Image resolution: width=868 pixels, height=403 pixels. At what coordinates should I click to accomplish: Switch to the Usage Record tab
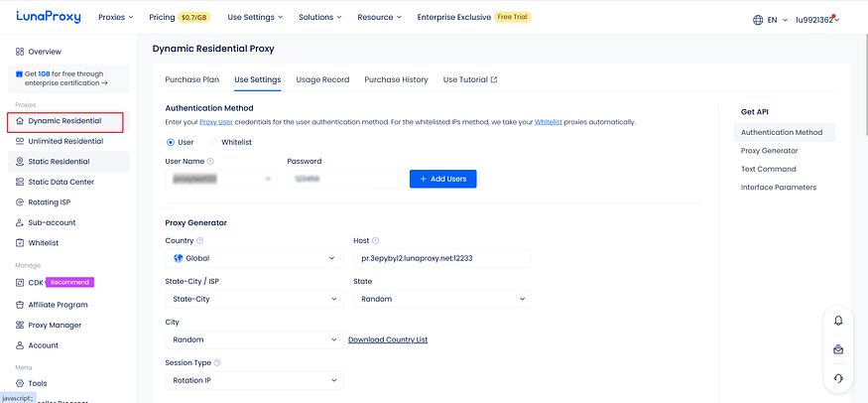pyautogui.click(x=322, y=79)
